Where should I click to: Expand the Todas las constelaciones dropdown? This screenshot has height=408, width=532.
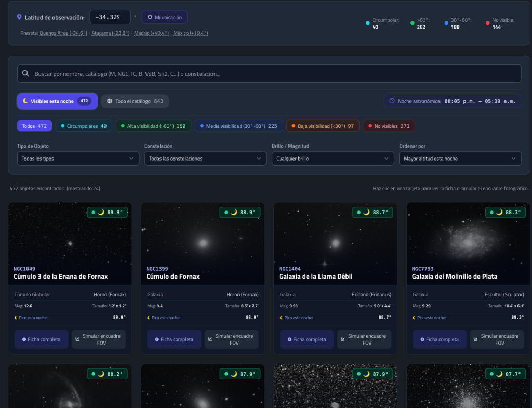pos(205,159)
